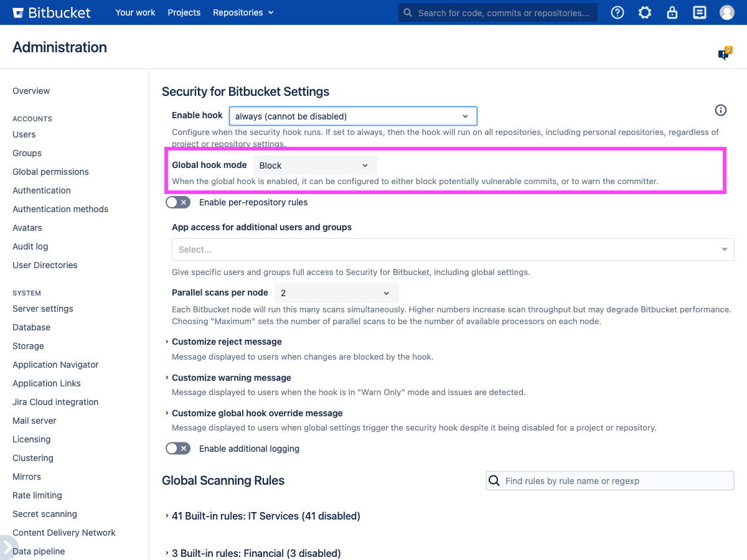
Task: Toggle Enable per-repository rules switch
Action: pyautogui.click(x=178, y=202)
